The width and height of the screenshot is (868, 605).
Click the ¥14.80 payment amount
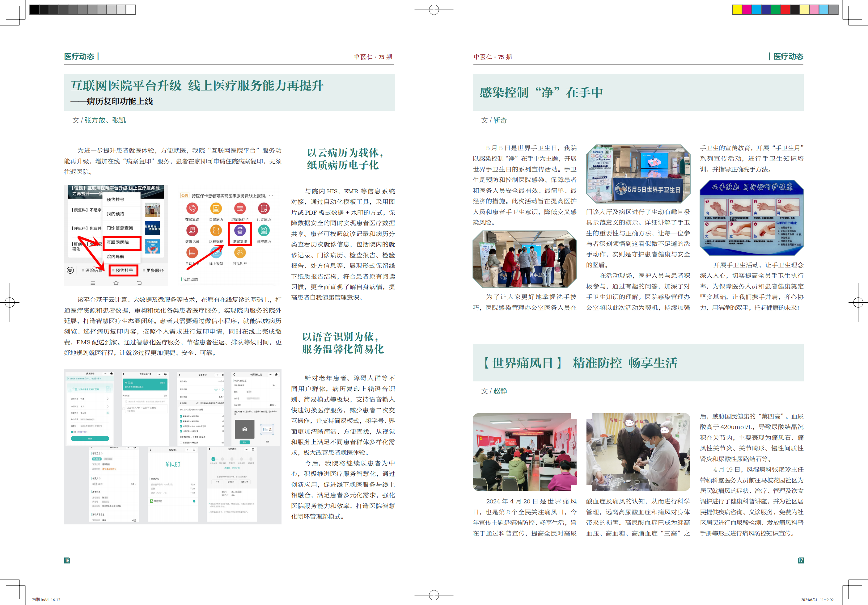173,464
